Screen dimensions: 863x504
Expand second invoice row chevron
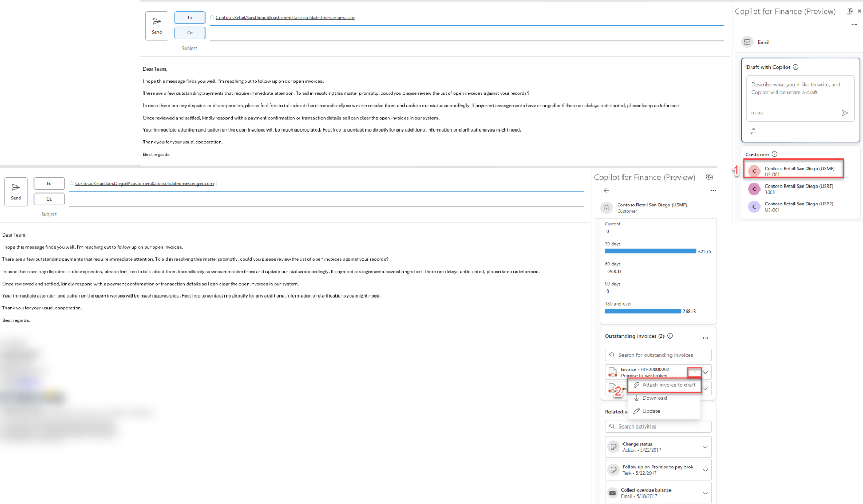coord(706,389)
